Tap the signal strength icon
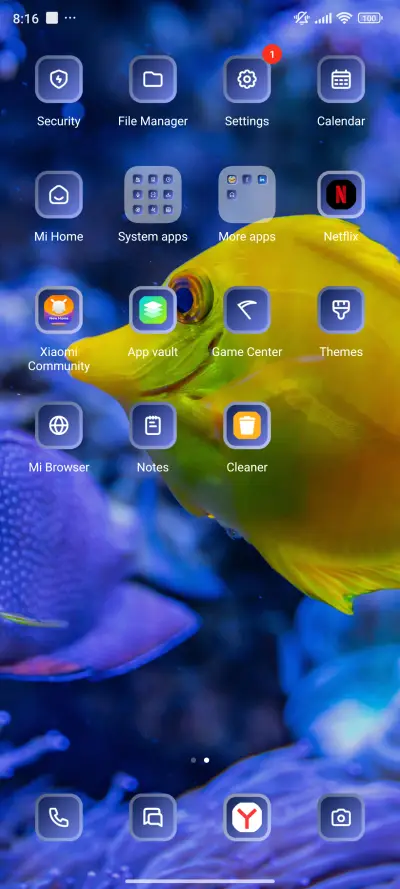 click(x=323, y=19)
